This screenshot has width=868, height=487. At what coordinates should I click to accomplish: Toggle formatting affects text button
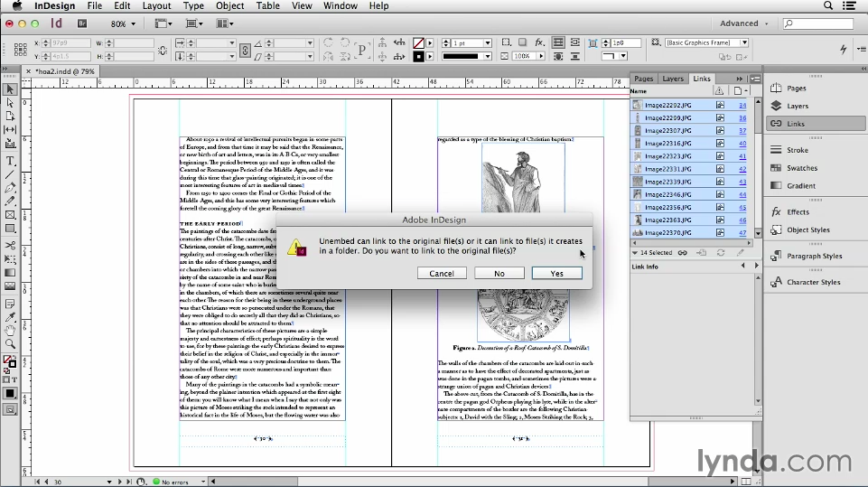click(x=14, y=380)
